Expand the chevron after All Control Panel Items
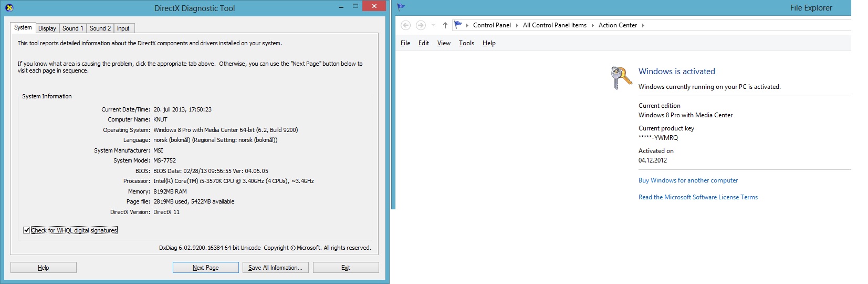 (x=592, y=25)
